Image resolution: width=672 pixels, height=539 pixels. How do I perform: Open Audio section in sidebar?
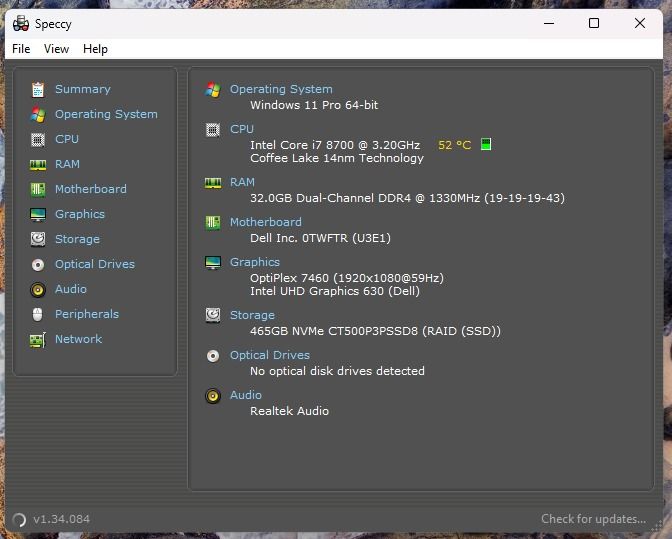coord(71,289)
